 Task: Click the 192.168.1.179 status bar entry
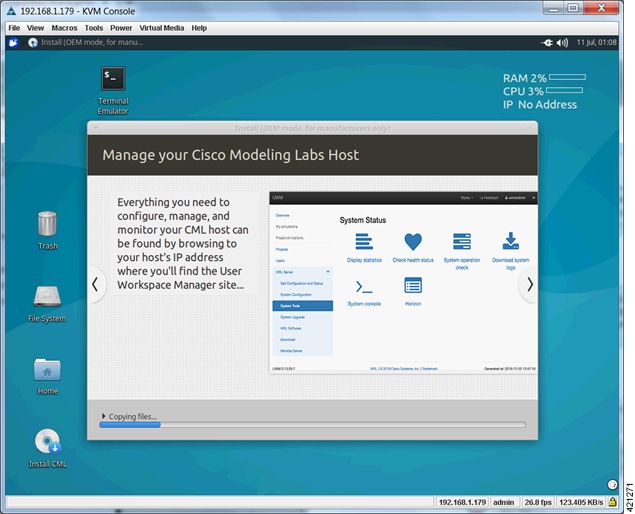pos(462,502)
